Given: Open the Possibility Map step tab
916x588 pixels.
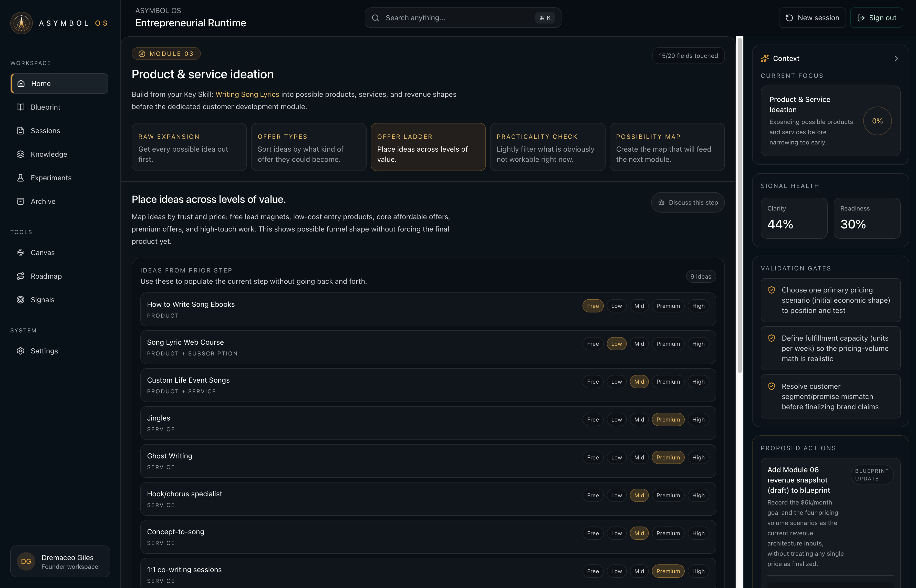Looking at the screenshot, I should coord(667,147).
